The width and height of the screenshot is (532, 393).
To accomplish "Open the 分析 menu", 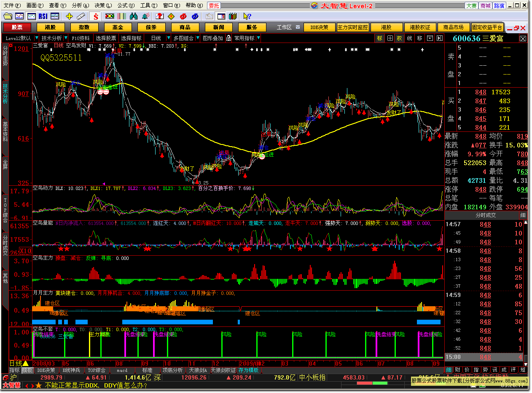I will [x=81, y=5].
